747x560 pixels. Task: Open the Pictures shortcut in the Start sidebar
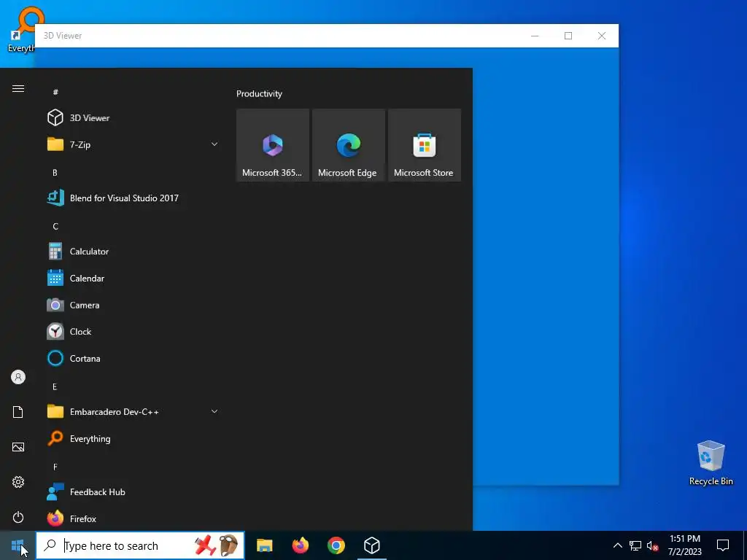18,447
